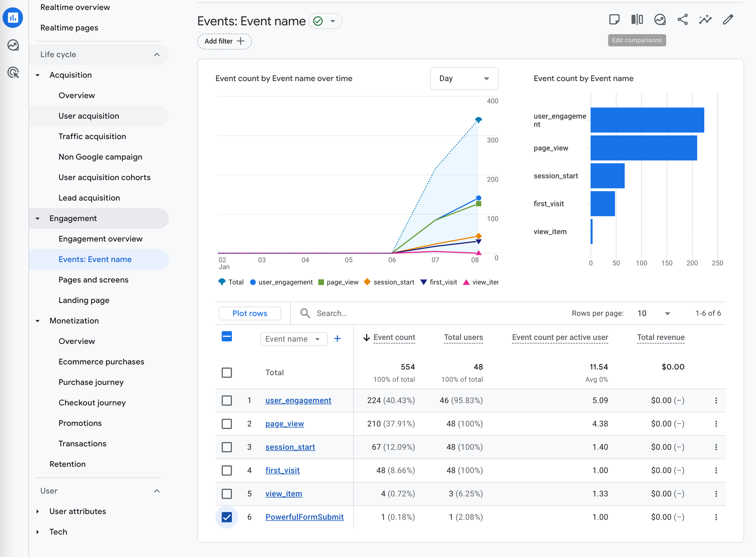Uncheck the PowerfulFormSubmit row checkbox
Screen dimensions: 756x557
point(227,517)
